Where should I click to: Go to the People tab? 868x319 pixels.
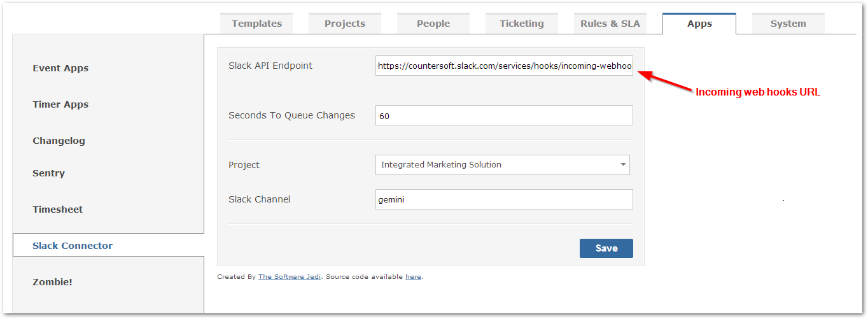pyautogui.click(x=433, y=24)
